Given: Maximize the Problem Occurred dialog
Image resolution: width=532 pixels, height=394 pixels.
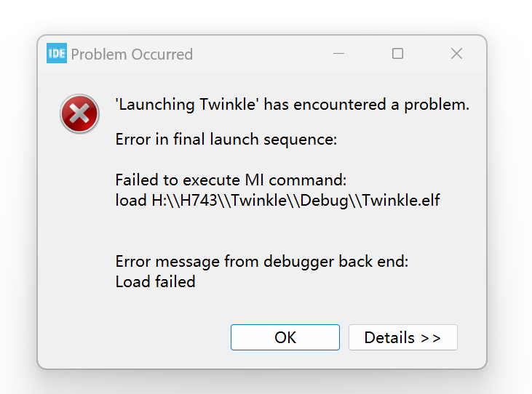Looking at the screenshot, I should coord(397,54).
